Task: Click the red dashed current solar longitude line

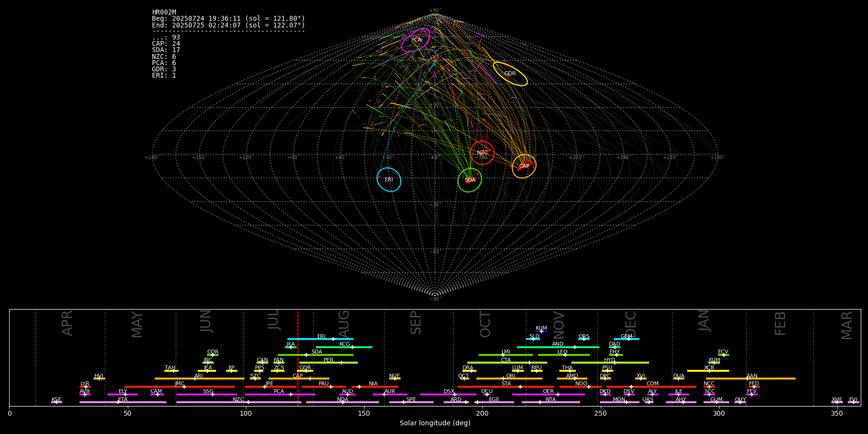Action: tap(298, 357)
